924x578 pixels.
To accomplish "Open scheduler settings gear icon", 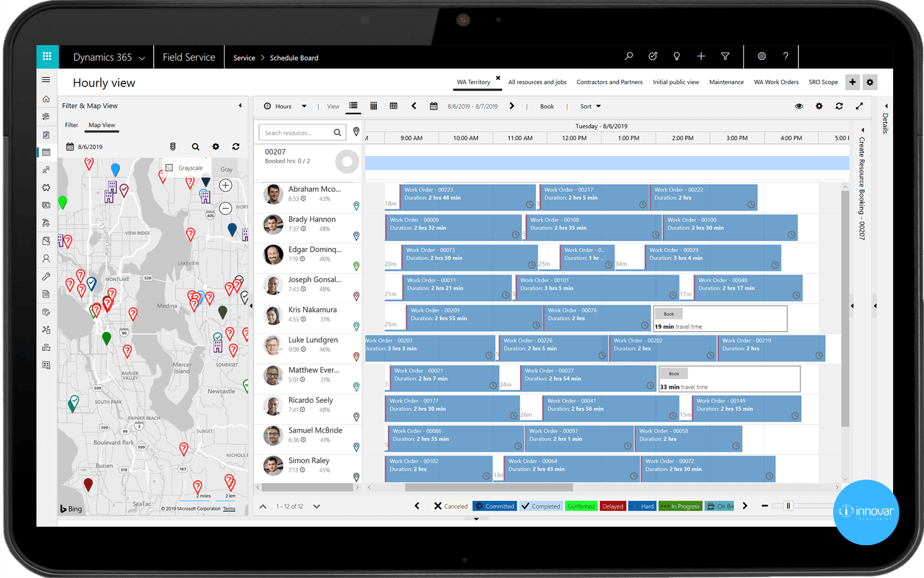I will coord(819,106).
